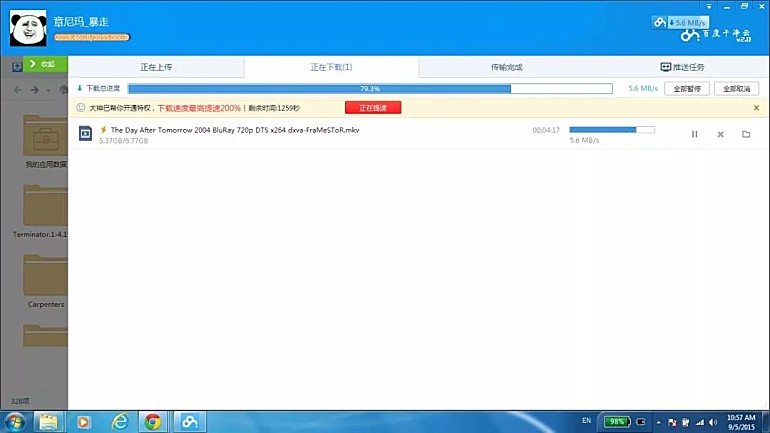770x433 pixels.
Task: Open Internet Explorer from the taskbar
Action: [x=120, y=421]
